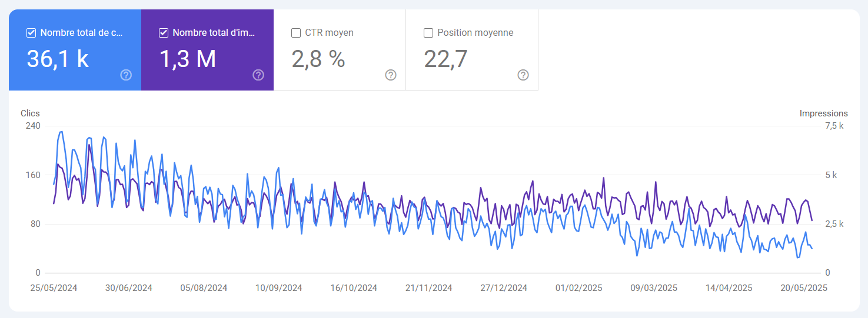Open help icon on Position moyenne card
The image size is (868, 318).
click(x=523, y=75)
